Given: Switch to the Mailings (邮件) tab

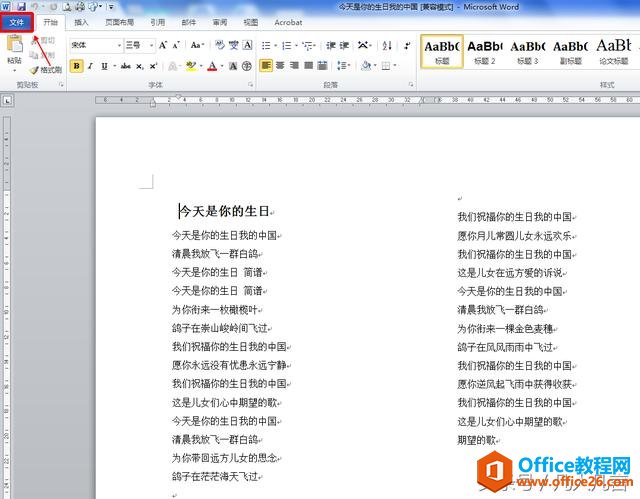Looking at the screenshot, I should 189,22.
